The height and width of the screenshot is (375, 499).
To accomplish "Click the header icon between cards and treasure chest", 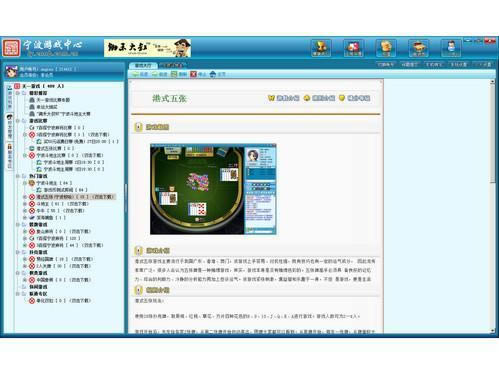I will click(386, 48).
